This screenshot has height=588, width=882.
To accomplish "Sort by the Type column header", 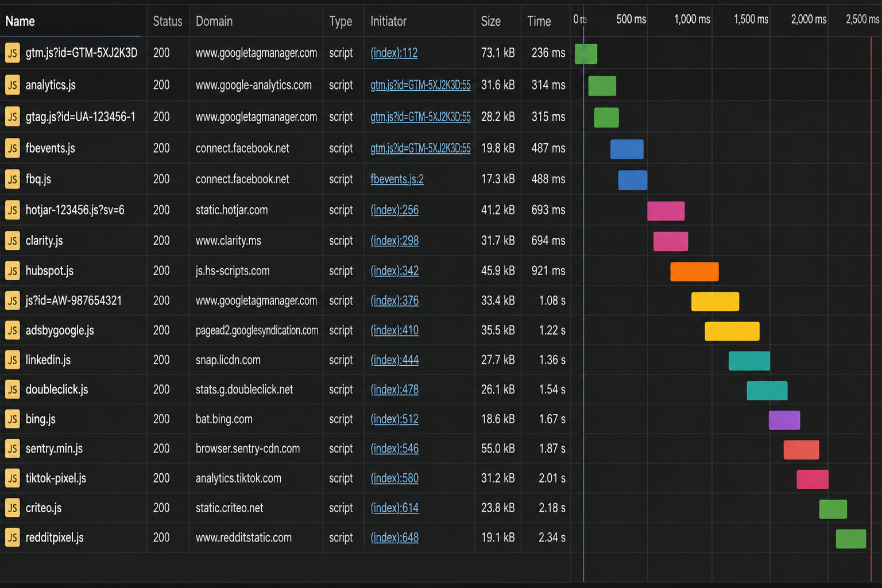I will pos(341,22).
